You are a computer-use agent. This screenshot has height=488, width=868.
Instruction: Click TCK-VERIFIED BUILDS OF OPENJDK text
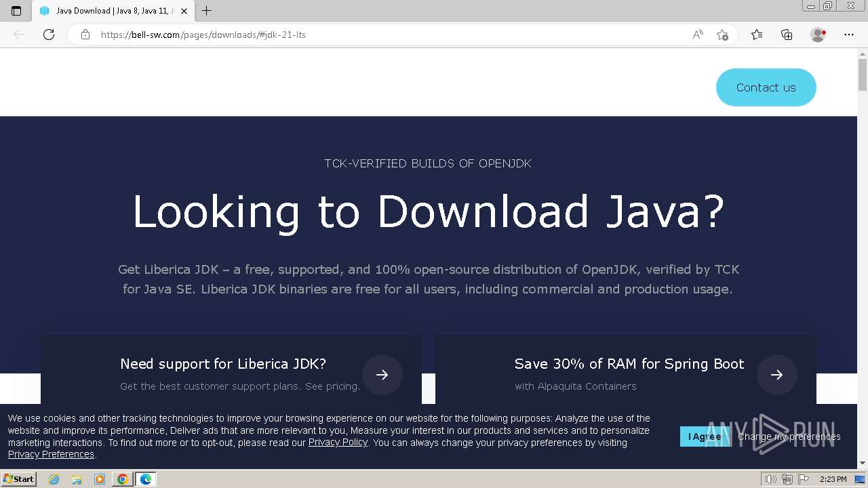pyautogui.click(x=428, y=163)
